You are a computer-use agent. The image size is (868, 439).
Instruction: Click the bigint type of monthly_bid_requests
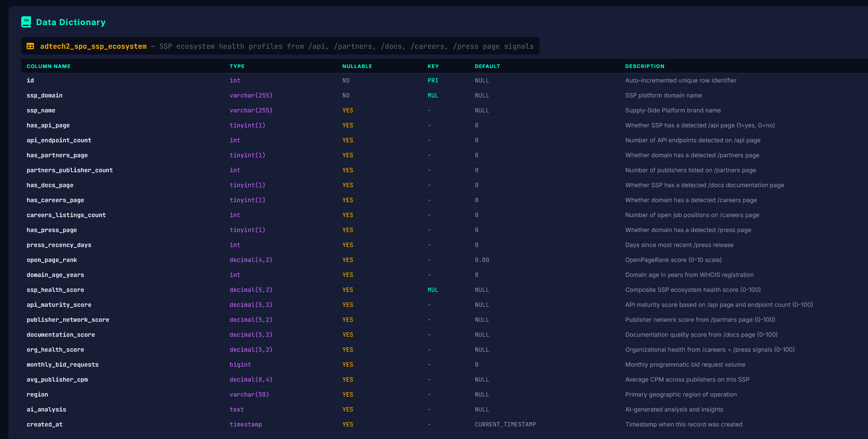coord(240,365)
